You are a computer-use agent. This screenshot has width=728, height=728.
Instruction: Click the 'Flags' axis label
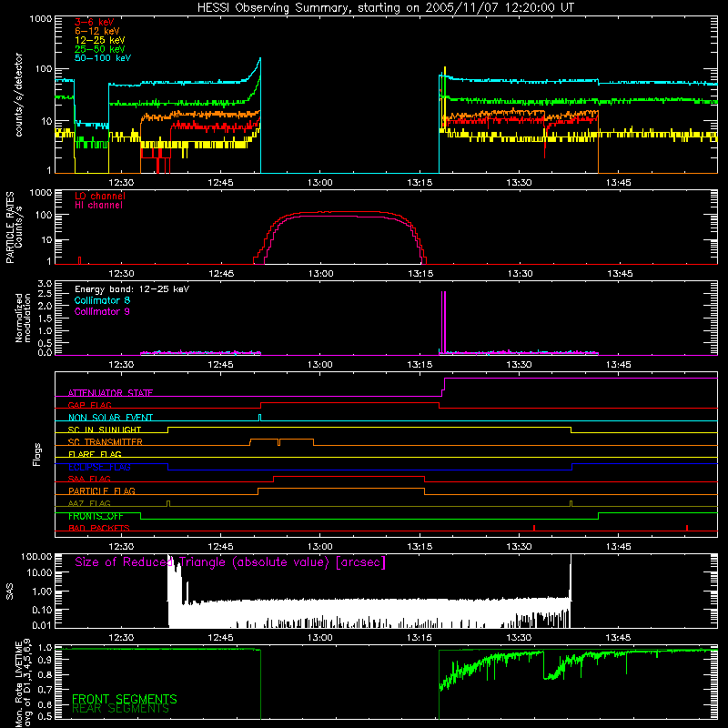pos(36,454)
